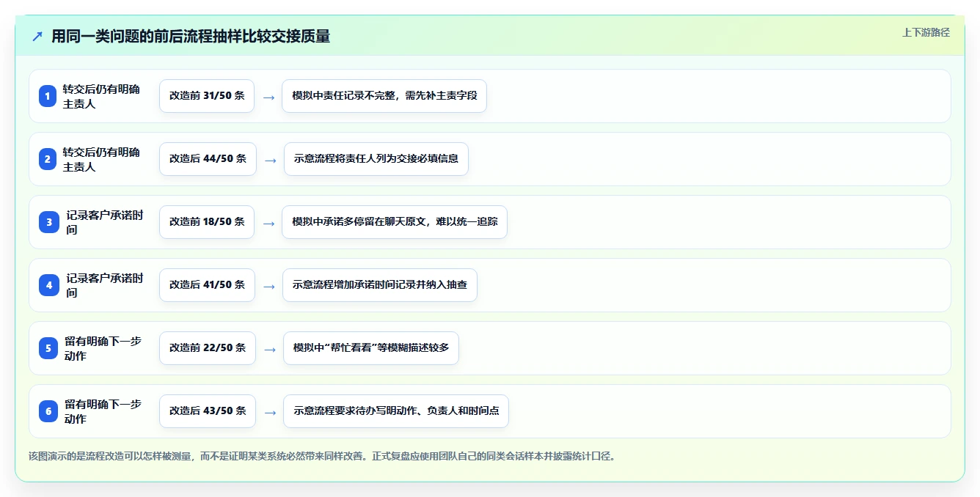Click the 上下游路径 label in header

926,32
